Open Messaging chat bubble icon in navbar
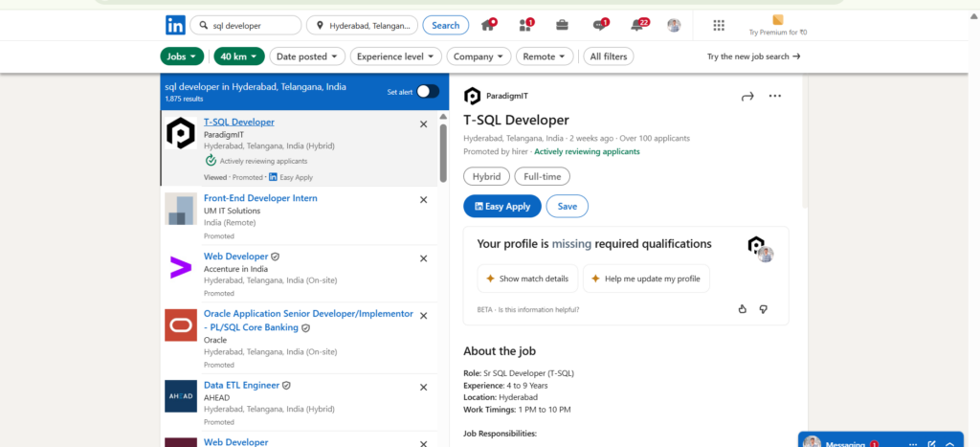This screenshot has height=447, width=980. pyautogui.click(x=599, y=25)
